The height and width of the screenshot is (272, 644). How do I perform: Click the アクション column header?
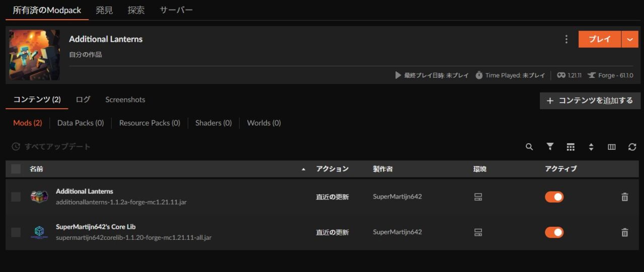[x=332, y=169]
